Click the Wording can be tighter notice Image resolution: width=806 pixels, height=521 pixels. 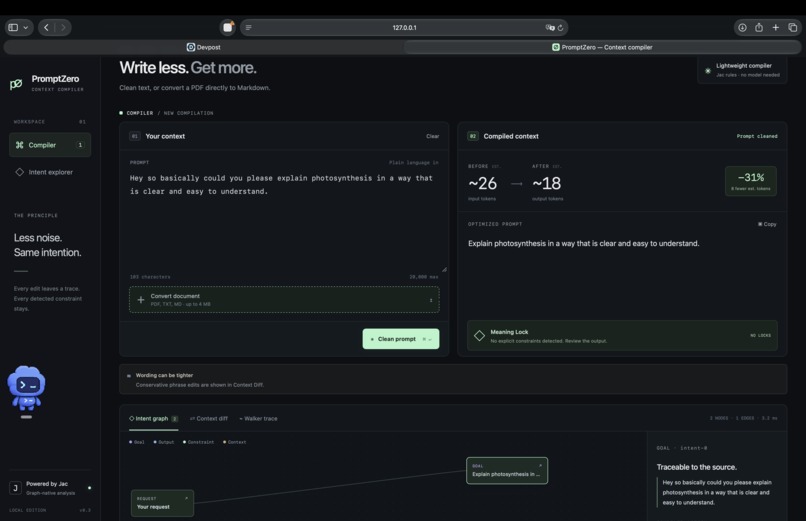[452, 379]
